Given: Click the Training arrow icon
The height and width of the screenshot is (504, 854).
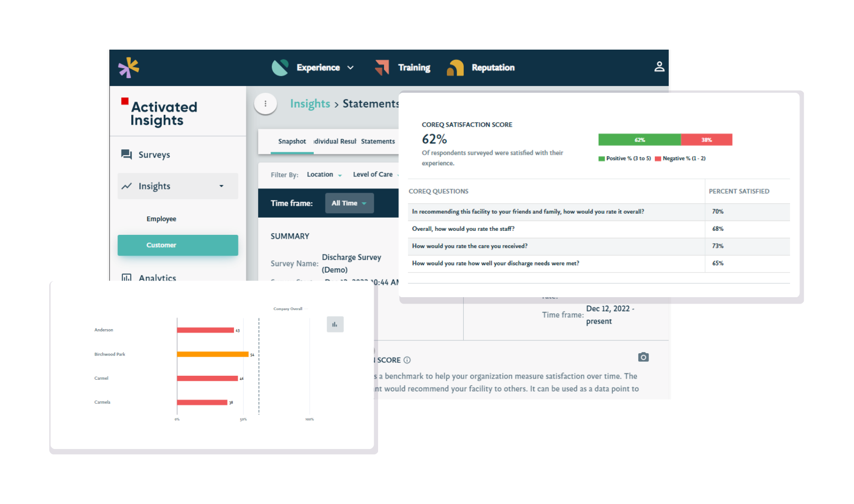Looking at the screenshot, I should 382,67.
